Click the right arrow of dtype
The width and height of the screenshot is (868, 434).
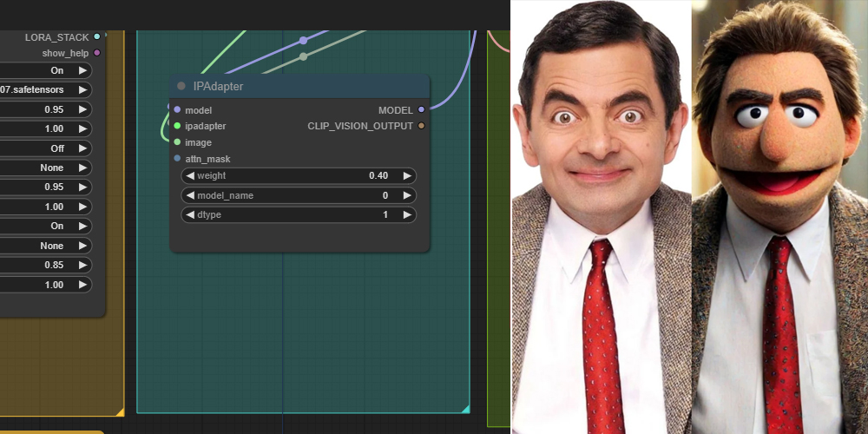click(407, 214)
